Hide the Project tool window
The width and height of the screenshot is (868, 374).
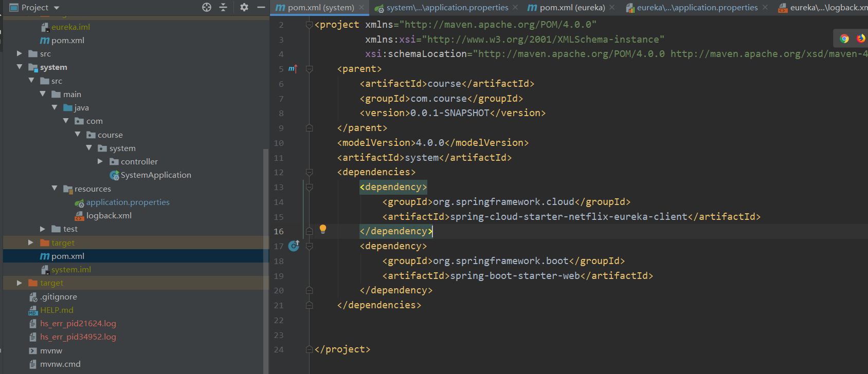coord(261,7)
